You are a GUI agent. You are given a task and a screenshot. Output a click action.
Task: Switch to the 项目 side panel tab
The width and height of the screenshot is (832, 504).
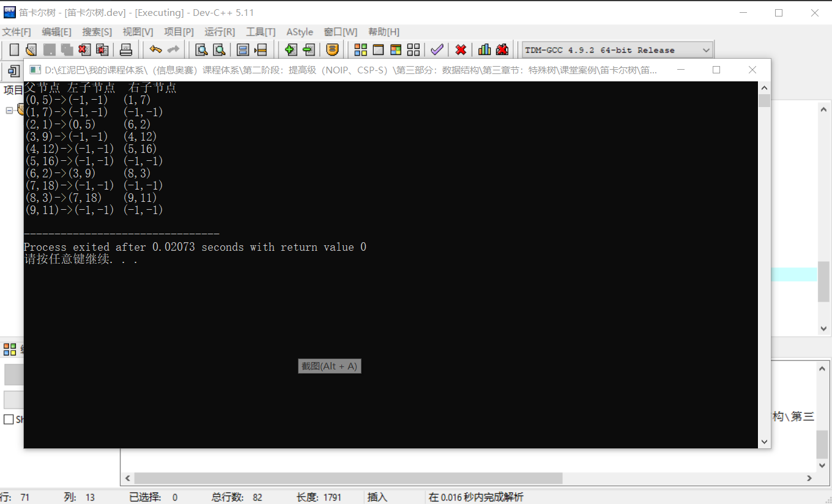12,91
